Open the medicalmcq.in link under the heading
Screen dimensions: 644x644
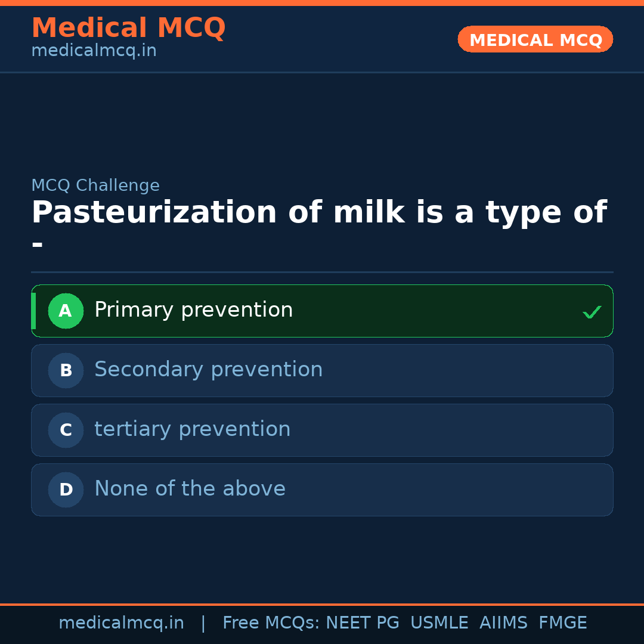pyautogui.click(x=94, y=50)
